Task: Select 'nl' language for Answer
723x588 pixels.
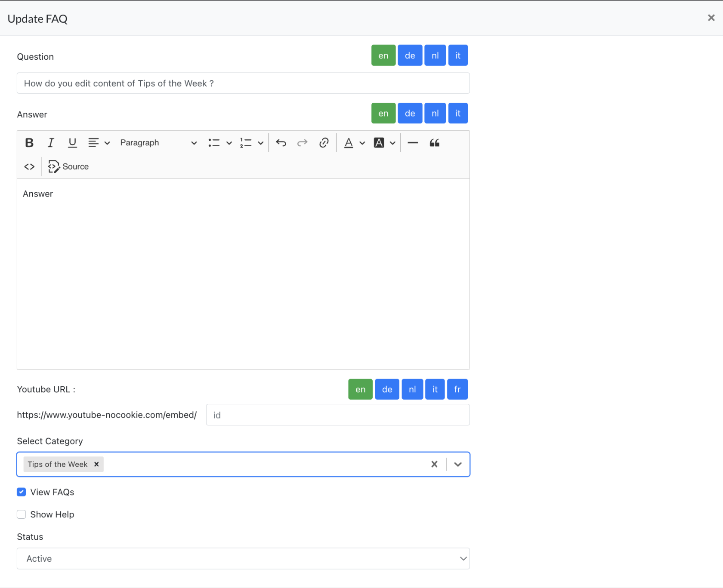Action: pos(435,113)
